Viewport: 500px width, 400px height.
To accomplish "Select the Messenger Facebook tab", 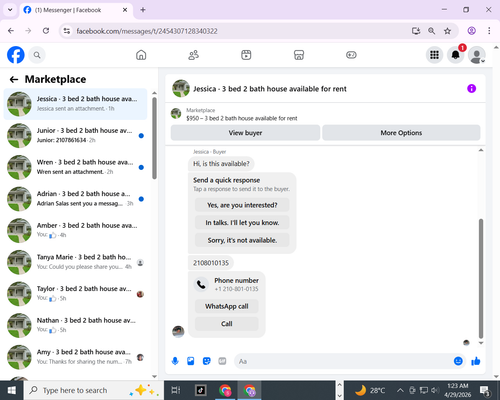I will pos(76,10).
